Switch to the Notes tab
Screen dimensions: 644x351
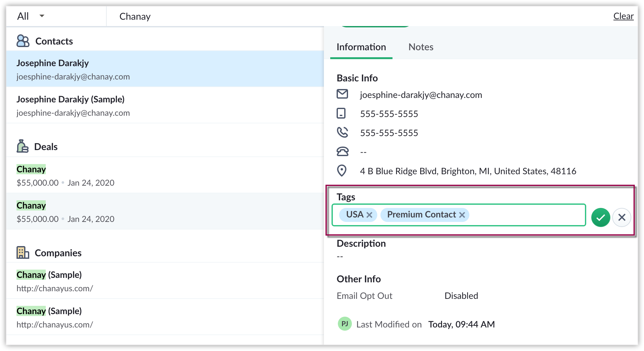point(421,47)
